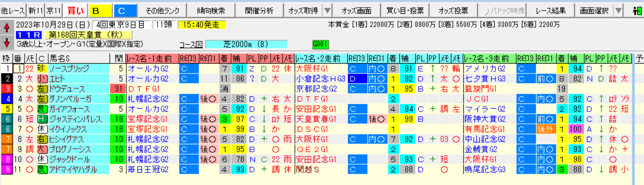
Task: Click the 画面選択 button
Action: pyautogui.click(x=595, y=10)
